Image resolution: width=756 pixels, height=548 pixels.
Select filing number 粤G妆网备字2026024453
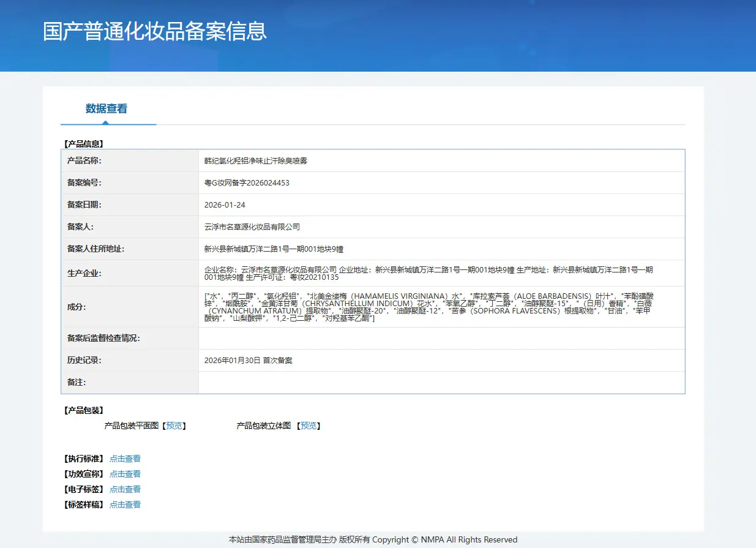tap(247, 183)
